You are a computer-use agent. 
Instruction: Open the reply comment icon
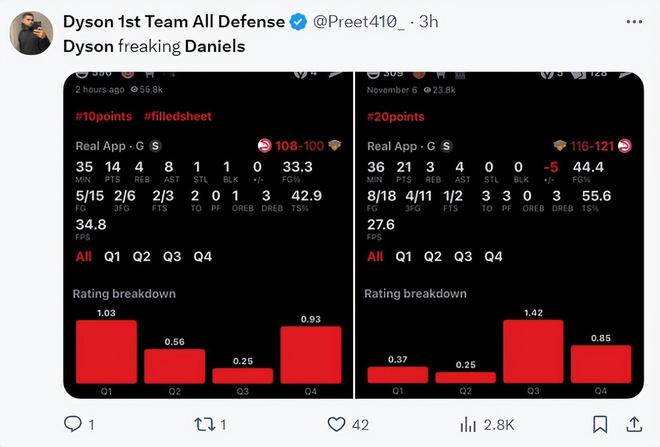pos(73,424)
